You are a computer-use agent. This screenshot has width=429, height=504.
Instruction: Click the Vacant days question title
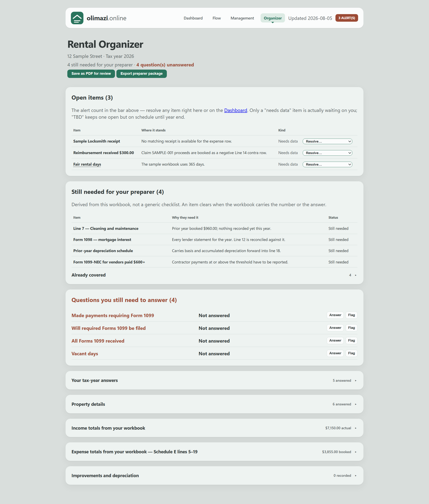(x=85, y=354)
